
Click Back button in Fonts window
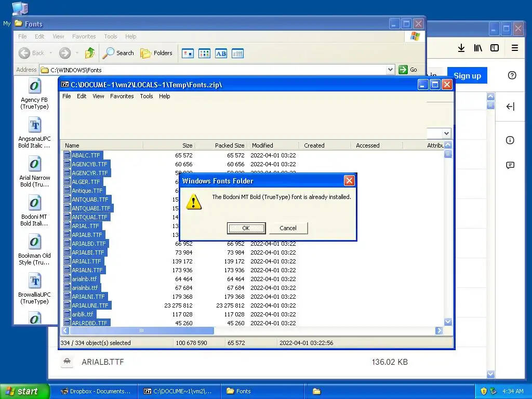32,53
